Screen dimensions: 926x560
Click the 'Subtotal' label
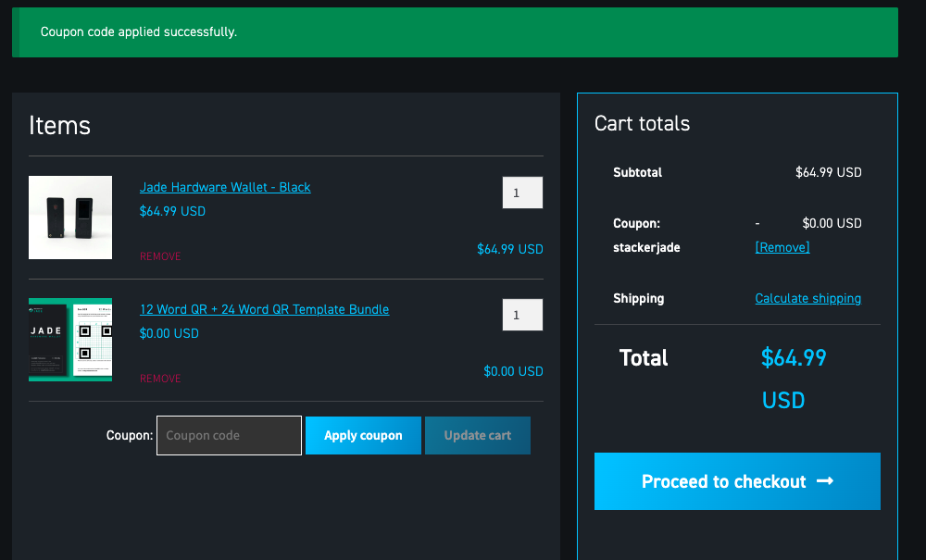637,172
